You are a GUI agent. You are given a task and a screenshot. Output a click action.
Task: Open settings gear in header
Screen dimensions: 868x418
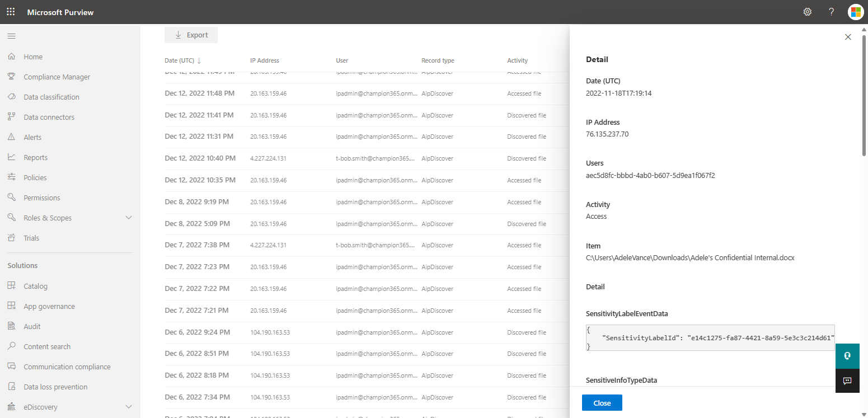tap(808, 12)
